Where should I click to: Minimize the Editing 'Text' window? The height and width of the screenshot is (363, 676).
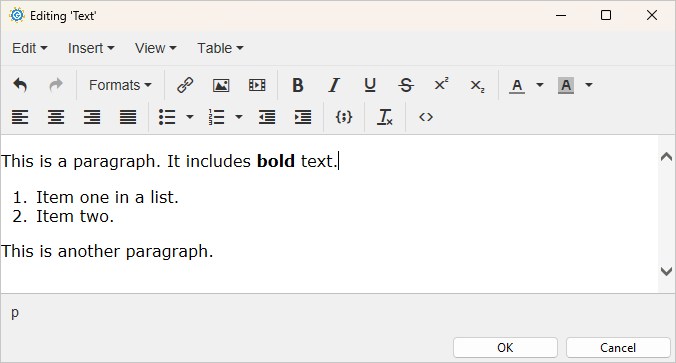pyautogui.click(x=561, y=16)
